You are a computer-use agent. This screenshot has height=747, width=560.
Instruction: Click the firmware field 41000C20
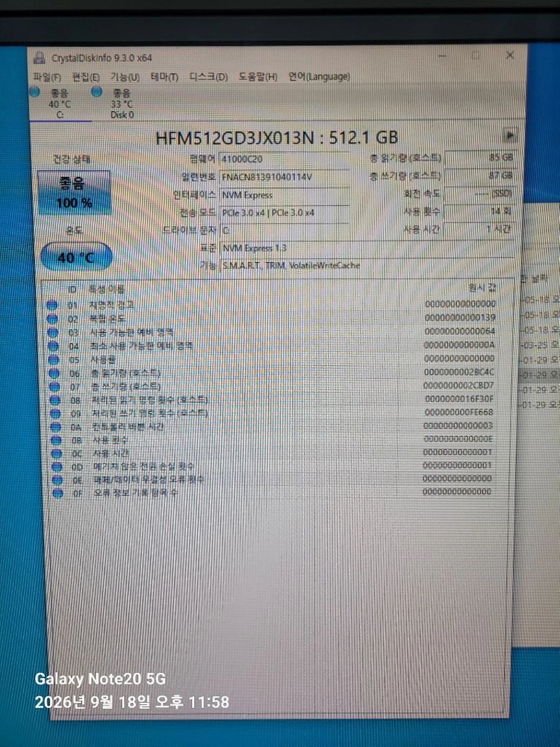[x=284, y=159]
